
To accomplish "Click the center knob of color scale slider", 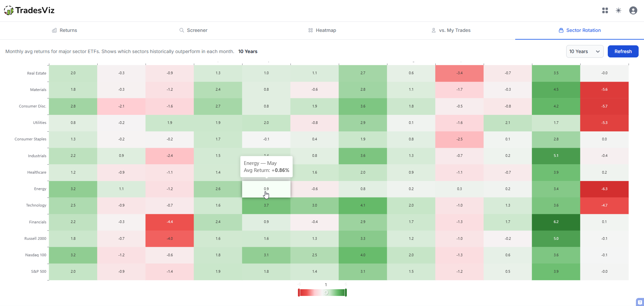I will 326,293.
